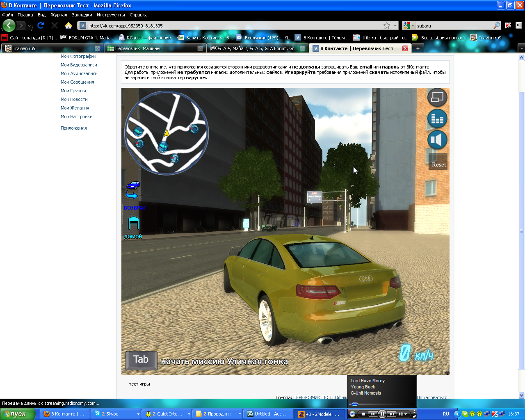Switch to the ZModeler taskbar window
This screenshot has height=420, width=525.
click(320, 414)
